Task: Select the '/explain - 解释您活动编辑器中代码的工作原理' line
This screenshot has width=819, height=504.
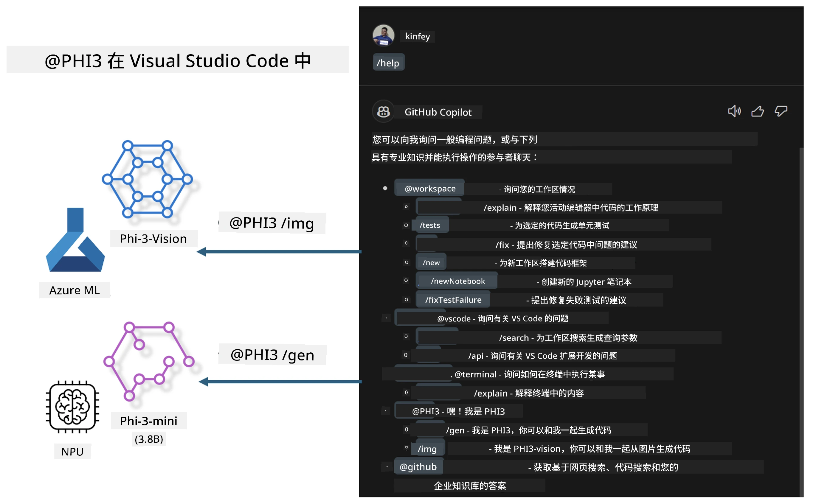Action: (x=571, y=208)
